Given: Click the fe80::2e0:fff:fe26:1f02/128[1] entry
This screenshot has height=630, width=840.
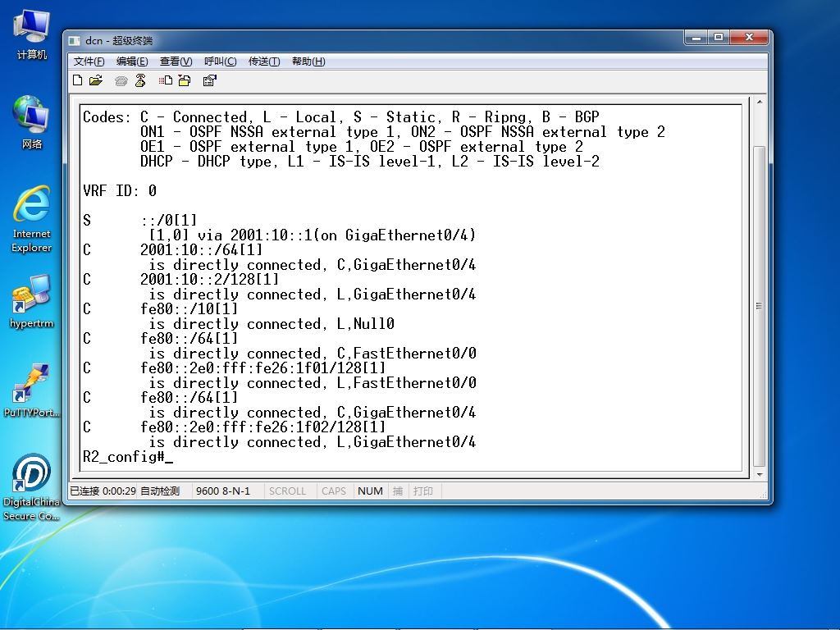Looking at the screenshot, I should pos(263,427).
